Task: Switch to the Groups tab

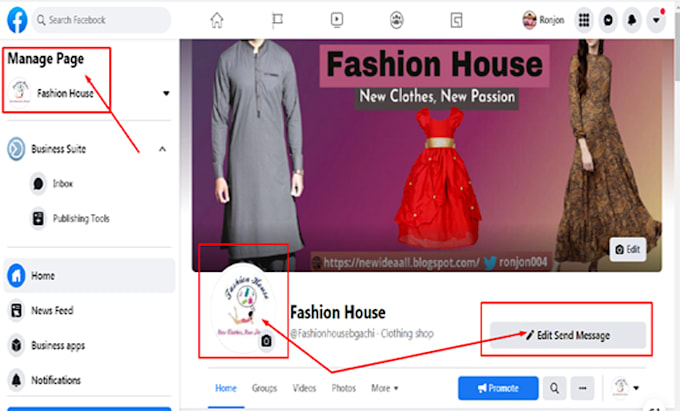Action: coord(264,388)
